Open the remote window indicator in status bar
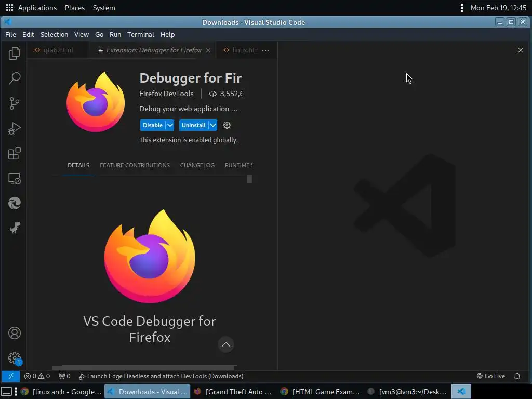532x399 pixels. click(x=10, y=376)
